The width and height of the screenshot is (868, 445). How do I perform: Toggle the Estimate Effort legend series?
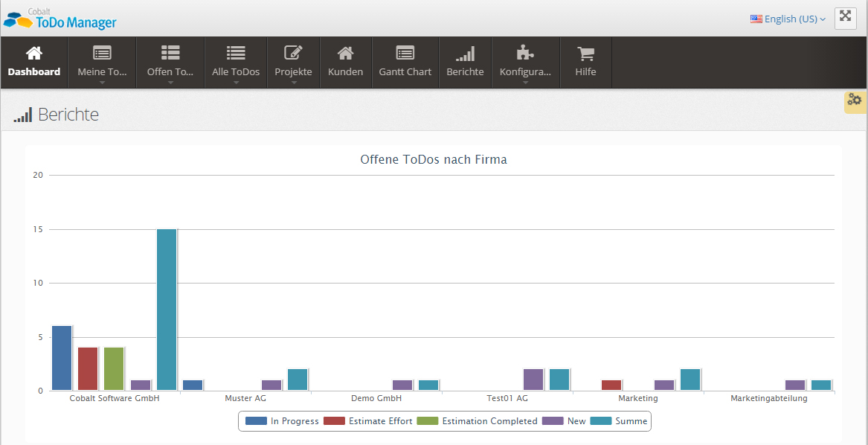point(368,421)
